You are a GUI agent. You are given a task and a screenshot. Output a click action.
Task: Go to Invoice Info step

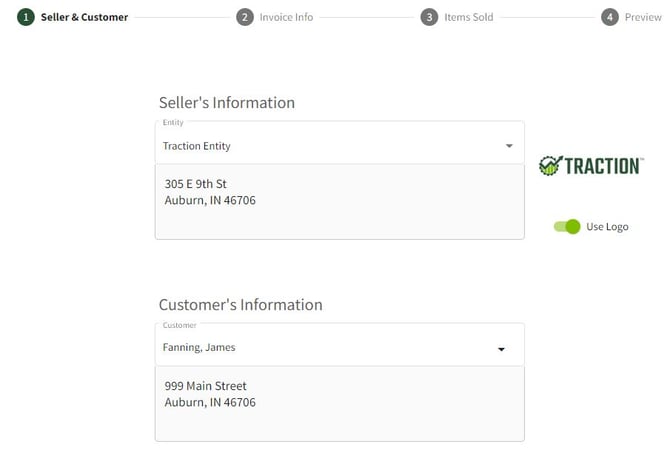coord(286,17)
